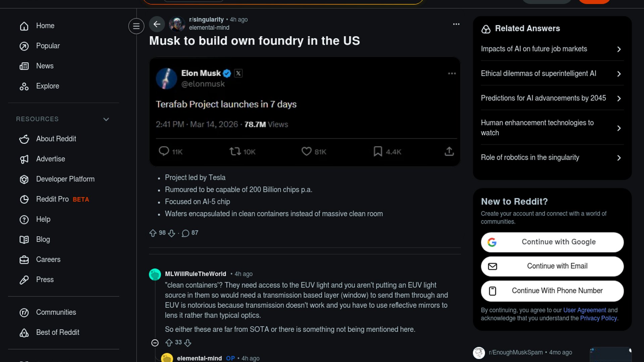644x362 pixels.
Task: Collapse the Resources section
Action: [x=106, y=119]
